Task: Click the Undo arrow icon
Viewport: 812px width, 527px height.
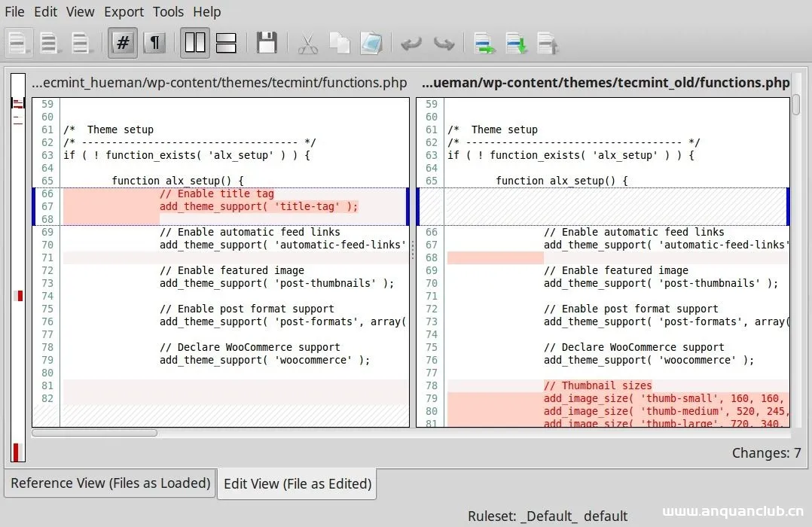Action: 412,44
